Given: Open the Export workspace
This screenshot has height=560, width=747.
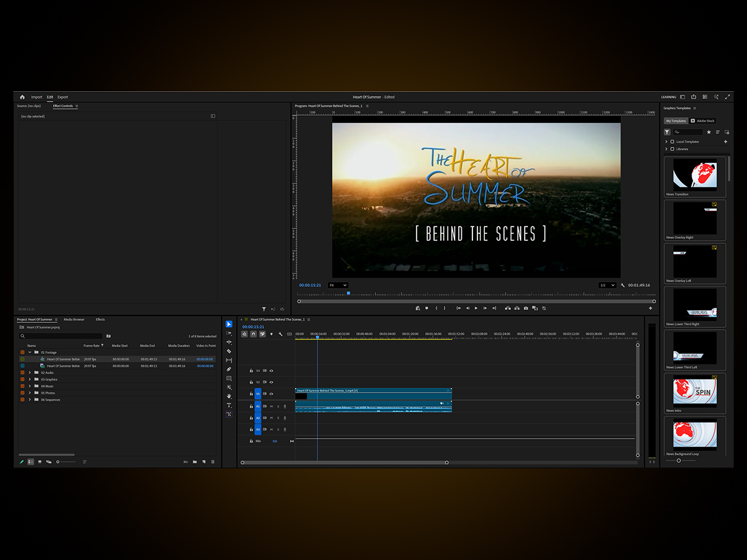Looking at the screenshot, I should (63, 97).
